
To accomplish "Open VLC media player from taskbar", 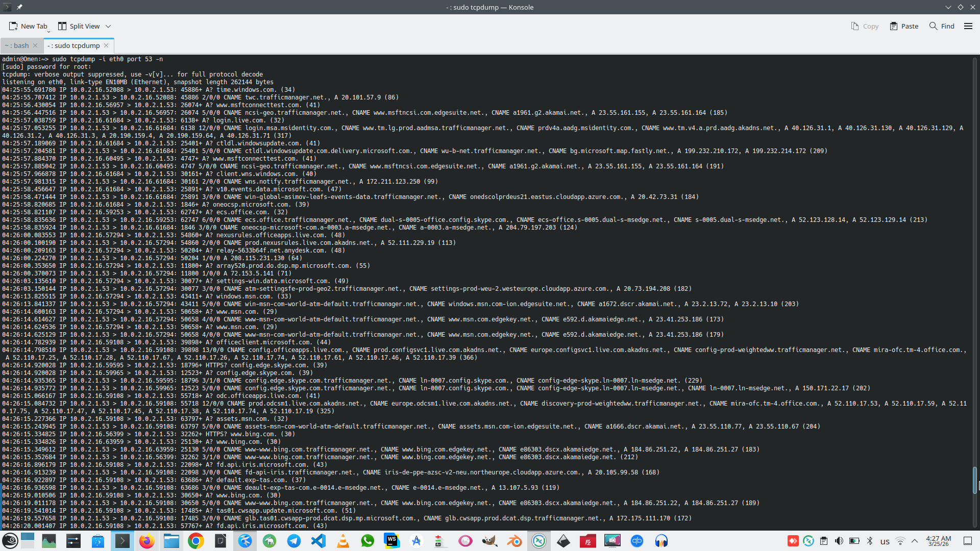I will [343, 541].
